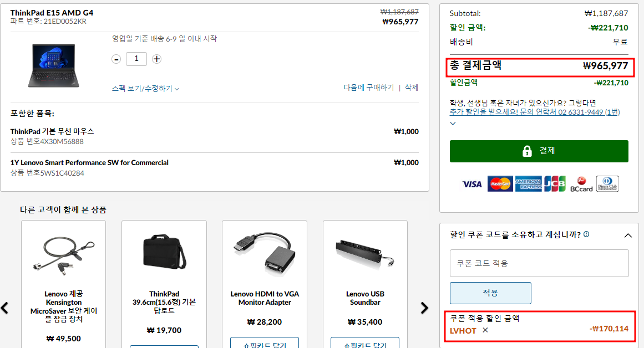Image resolution: width=644 pixels, height=348 pixels.
Task: Click the ThinkPad 기본 무선 마우스 item
Action: point(52,131)
